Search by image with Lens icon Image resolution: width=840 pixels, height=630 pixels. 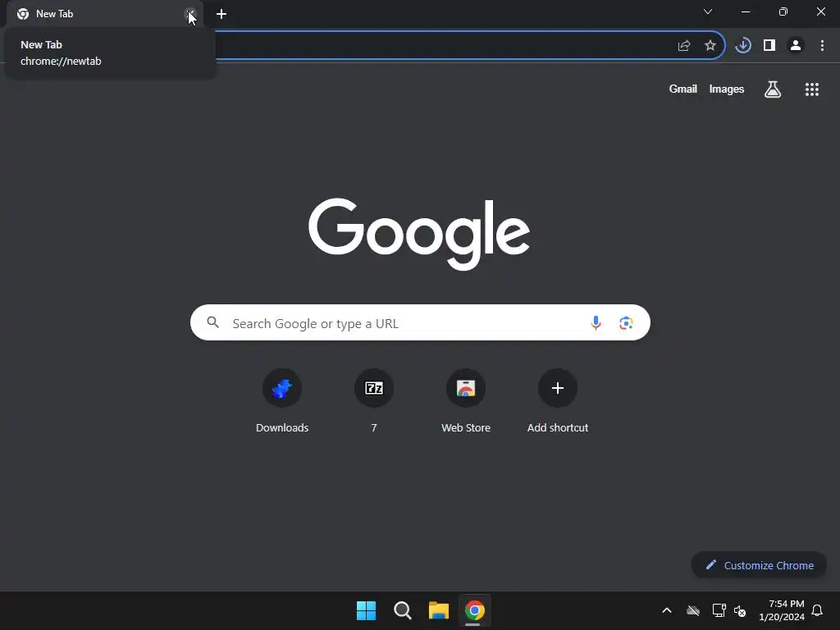click(x=626, y=323)
